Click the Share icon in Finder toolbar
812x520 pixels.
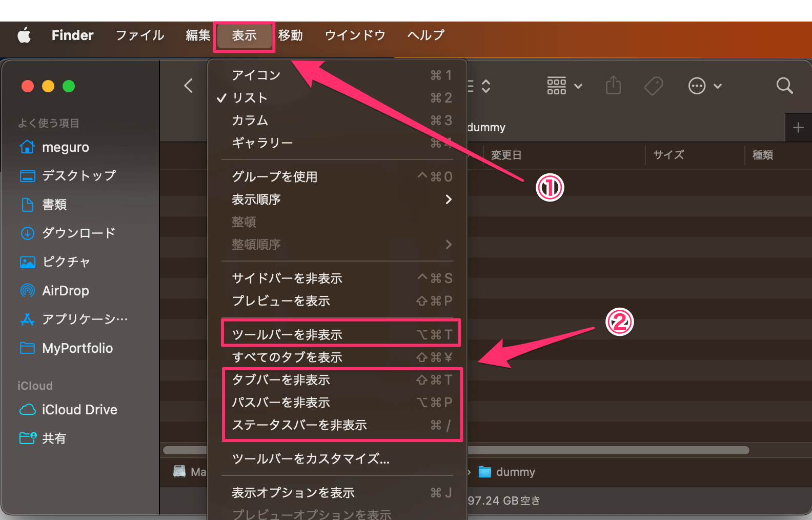point(613,86)
